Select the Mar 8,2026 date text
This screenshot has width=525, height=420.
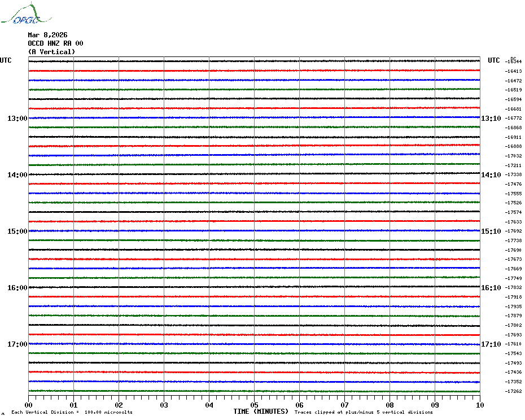click(x=47, y=34)
